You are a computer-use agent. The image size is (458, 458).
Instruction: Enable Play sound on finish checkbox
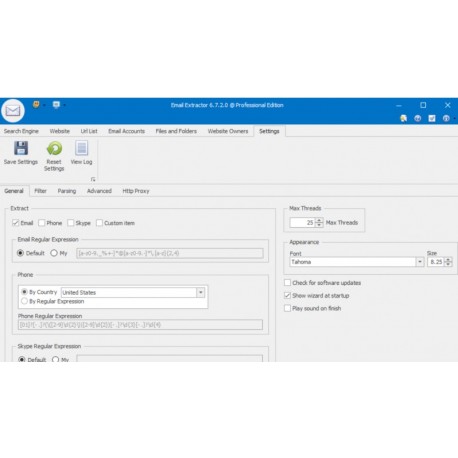pos(287,308)
